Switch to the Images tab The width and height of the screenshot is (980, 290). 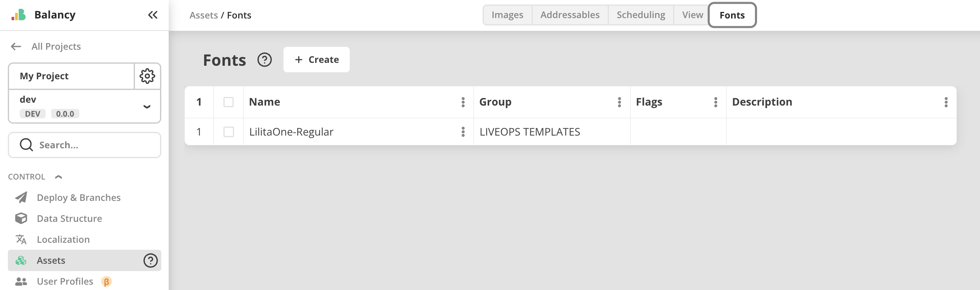tap(507, 15)
